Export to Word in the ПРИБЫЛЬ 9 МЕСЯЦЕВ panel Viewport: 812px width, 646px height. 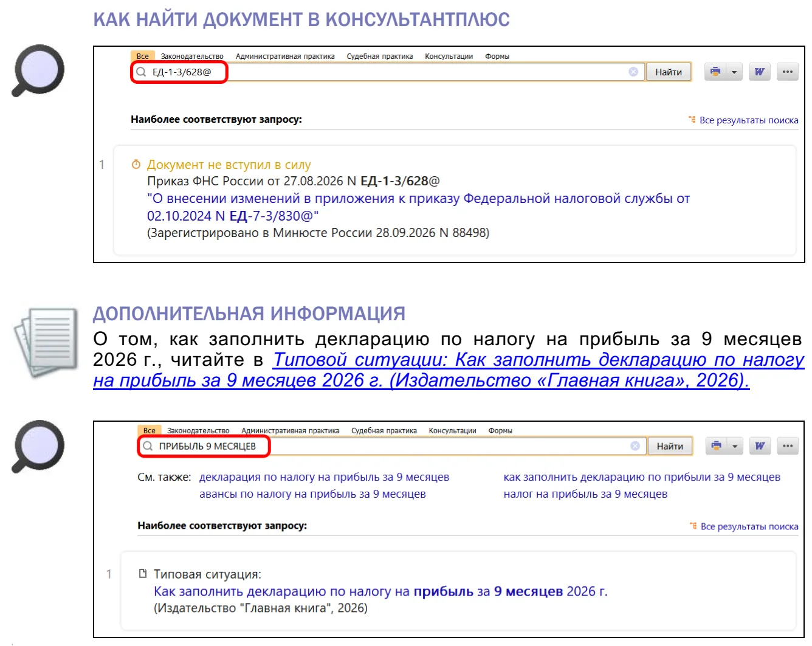(x=760, y=446)
